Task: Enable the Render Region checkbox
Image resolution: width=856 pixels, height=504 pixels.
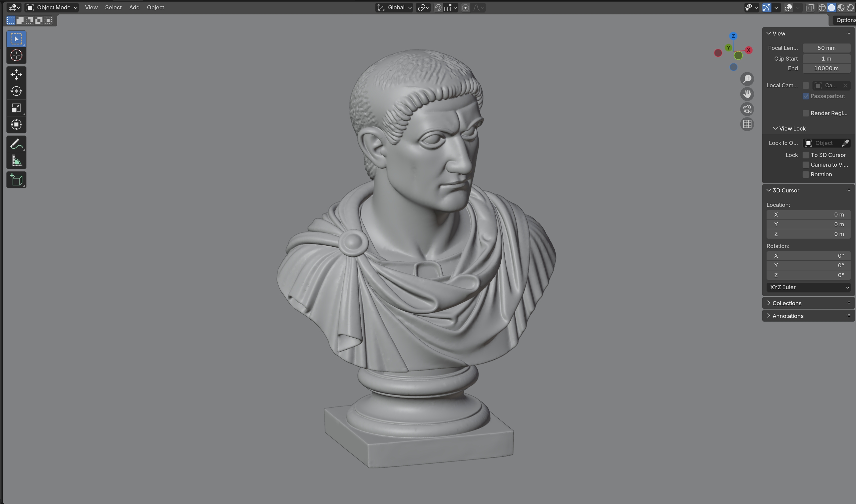Action: click(806, 113)
